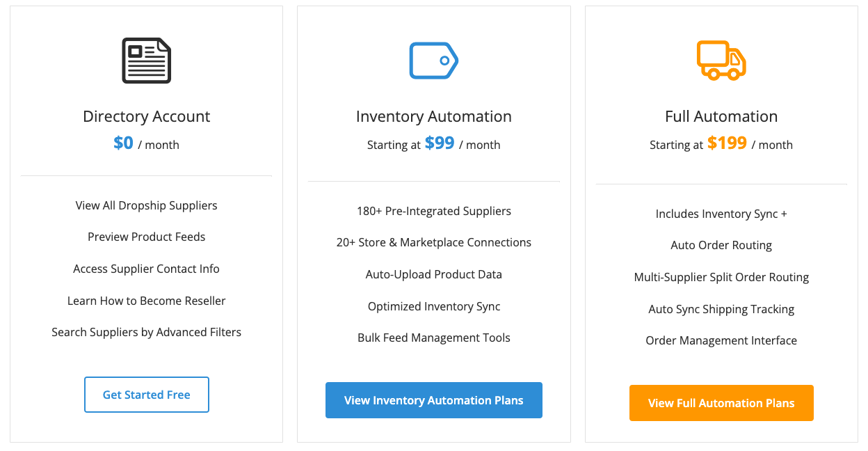868x451 pixels.
Task: Click 180+ Pre-Integrated Suppliers feature
Action: click(433, 211)
